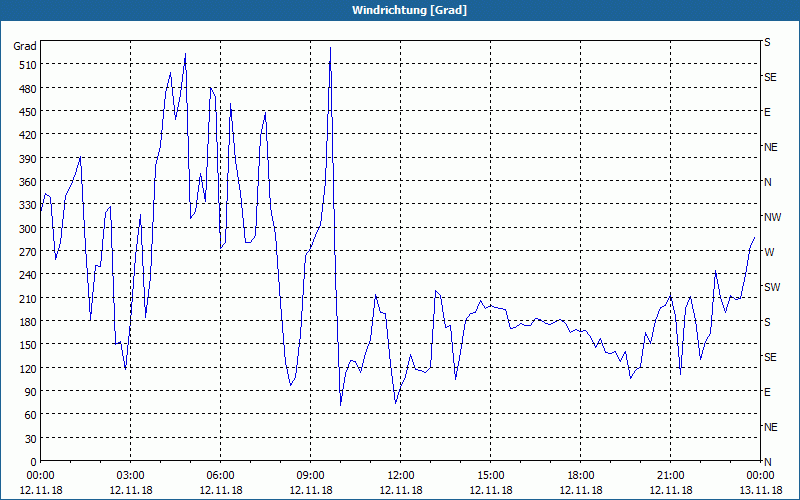Select the "60" y-axis tick label
The height and width of the screenshot is (500, 800).
30,415
